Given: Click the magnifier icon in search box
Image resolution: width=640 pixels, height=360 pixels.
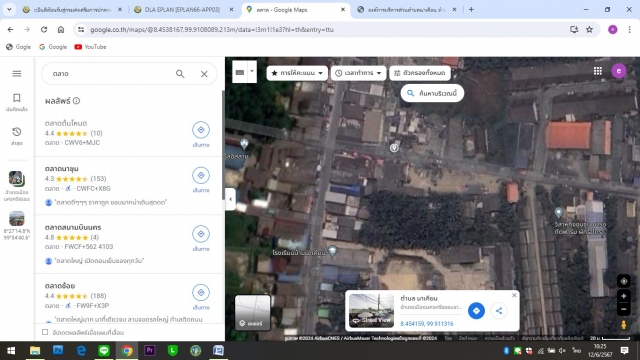Looking at the screenshot, I should click(x=180, y=74).
